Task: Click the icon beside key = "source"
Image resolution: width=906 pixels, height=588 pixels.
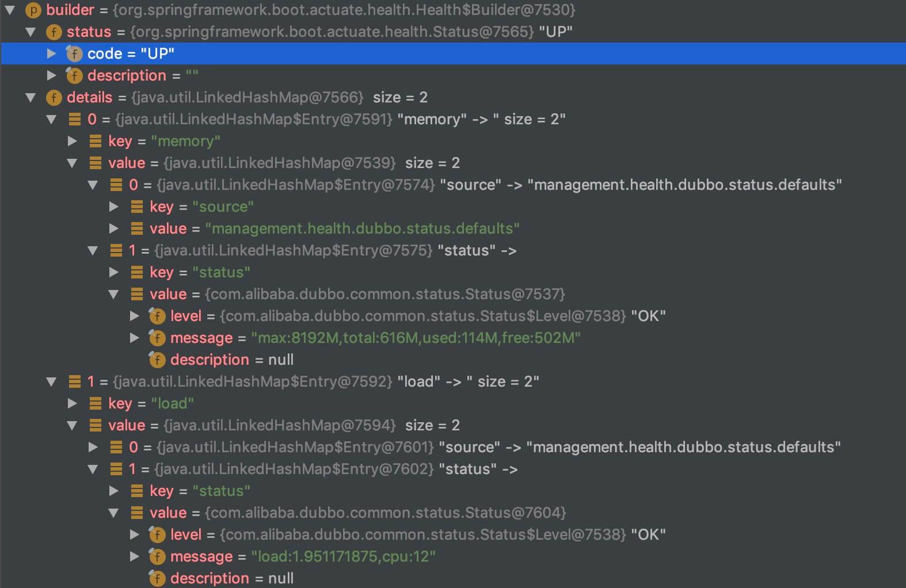Action: click(136, 207)
